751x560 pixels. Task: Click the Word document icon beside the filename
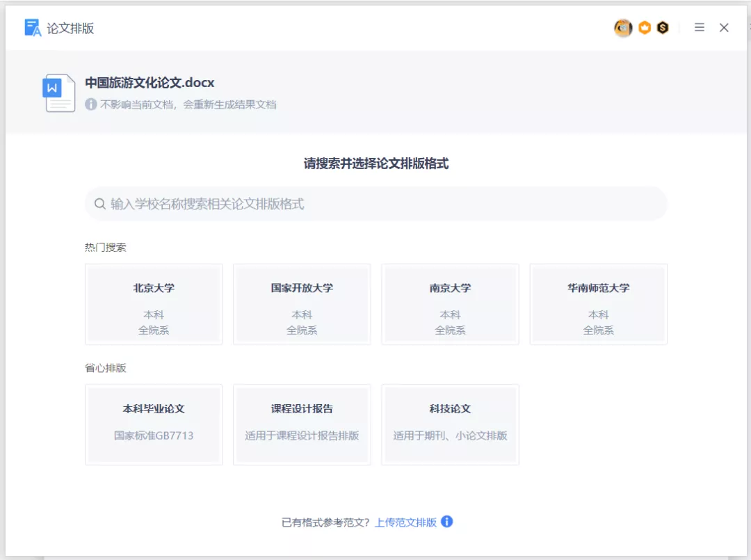(58, 92)
